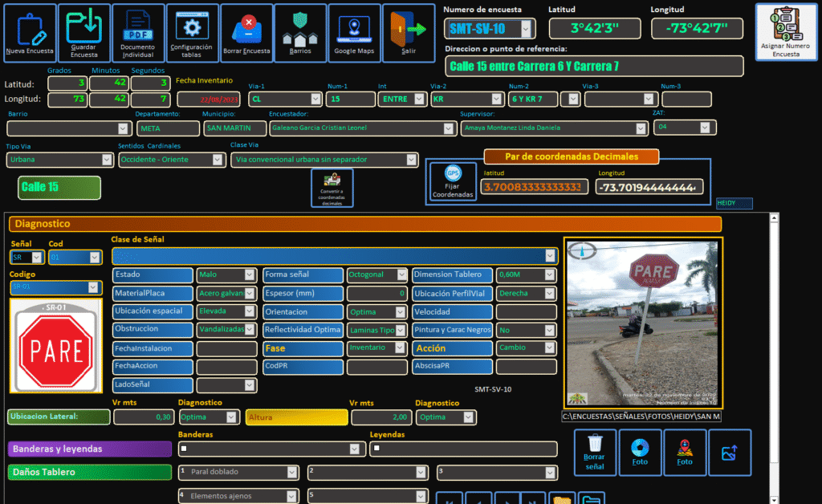Click the Velocidad value field

click(527, 312)
